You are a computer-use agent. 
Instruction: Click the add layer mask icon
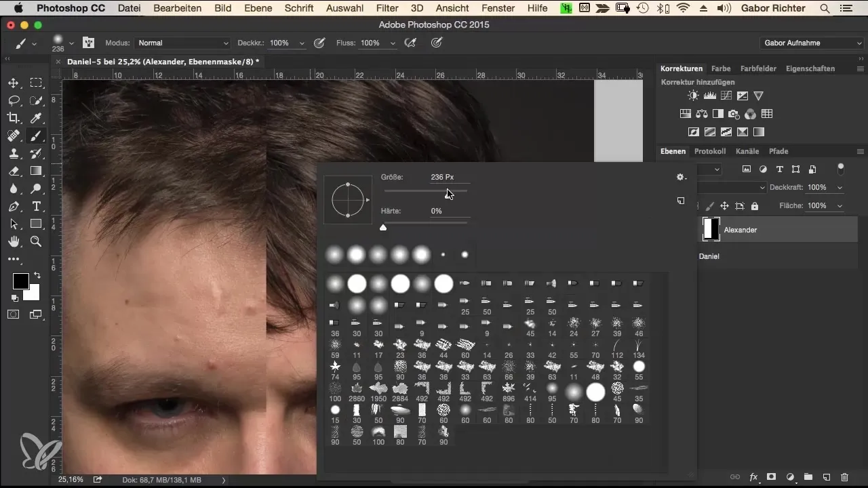(x=772, y=477)
